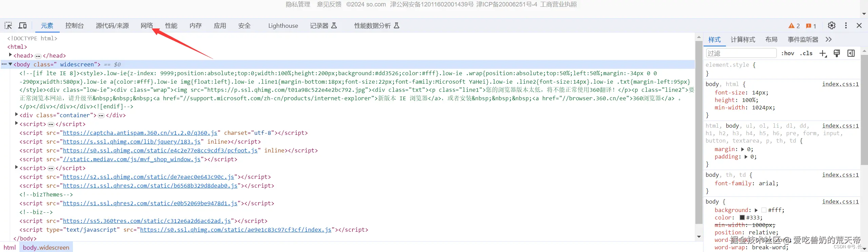Open the 性能 tab

tap(171, 26)
